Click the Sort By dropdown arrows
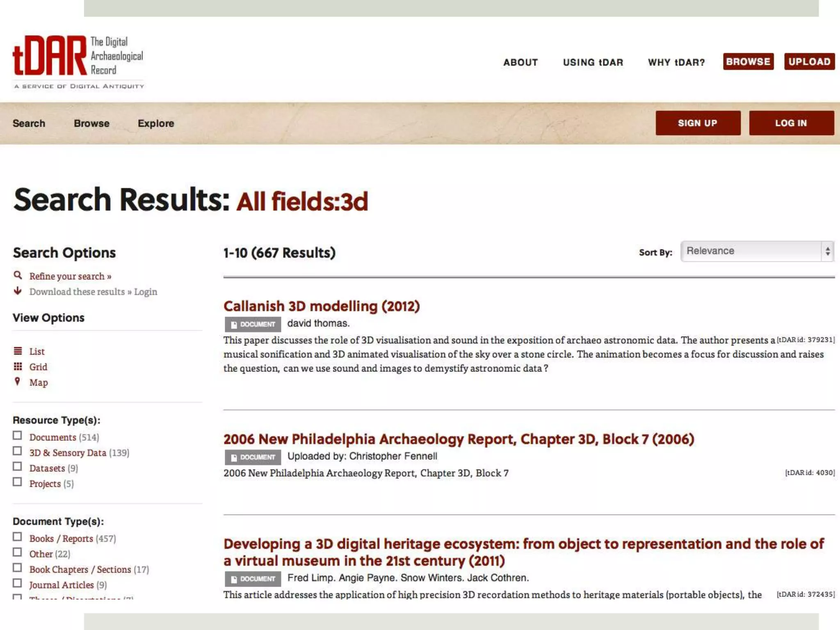 pyautogui.click(x=827, y=251)
